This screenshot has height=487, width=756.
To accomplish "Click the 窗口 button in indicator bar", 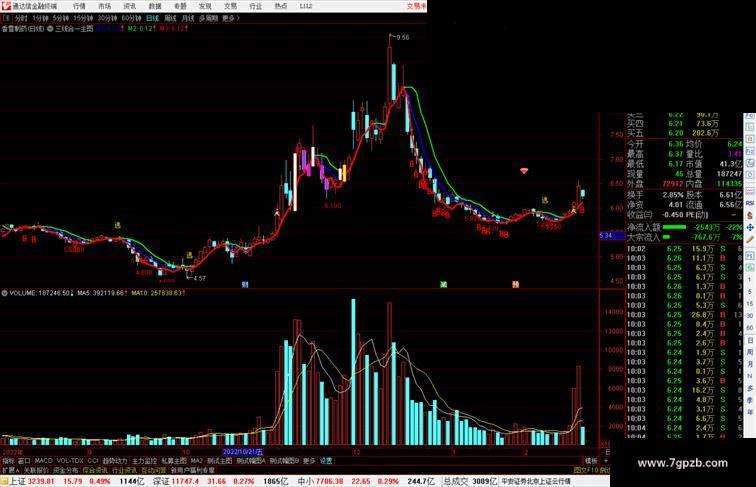I will 24,461.
